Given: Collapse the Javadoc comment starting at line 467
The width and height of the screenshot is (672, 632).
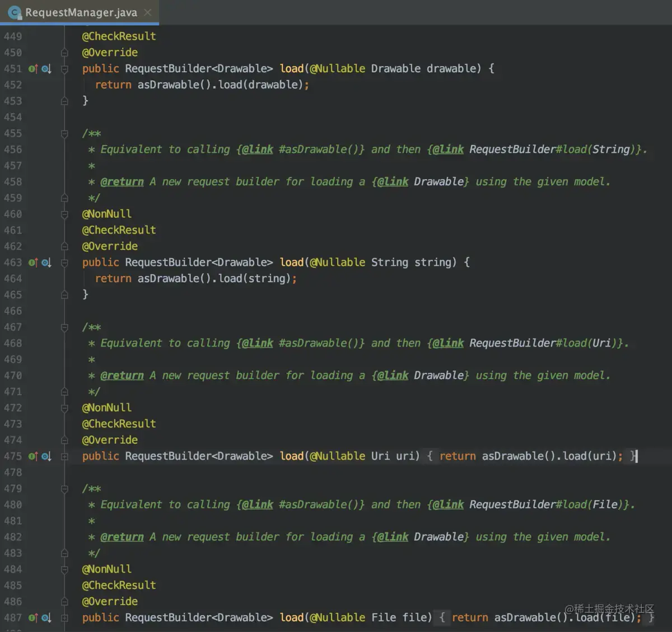Looking at the screenshot, I should [64, 327].
